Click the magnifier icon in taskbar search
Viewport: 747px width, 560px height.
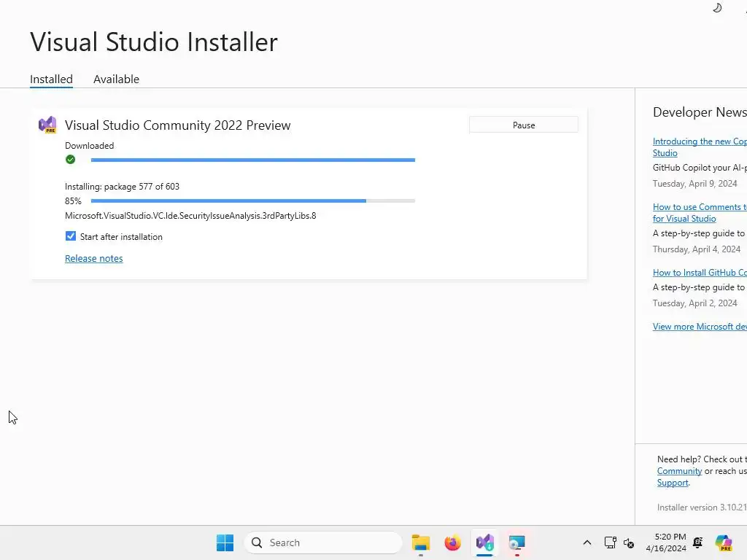point(257,542)
